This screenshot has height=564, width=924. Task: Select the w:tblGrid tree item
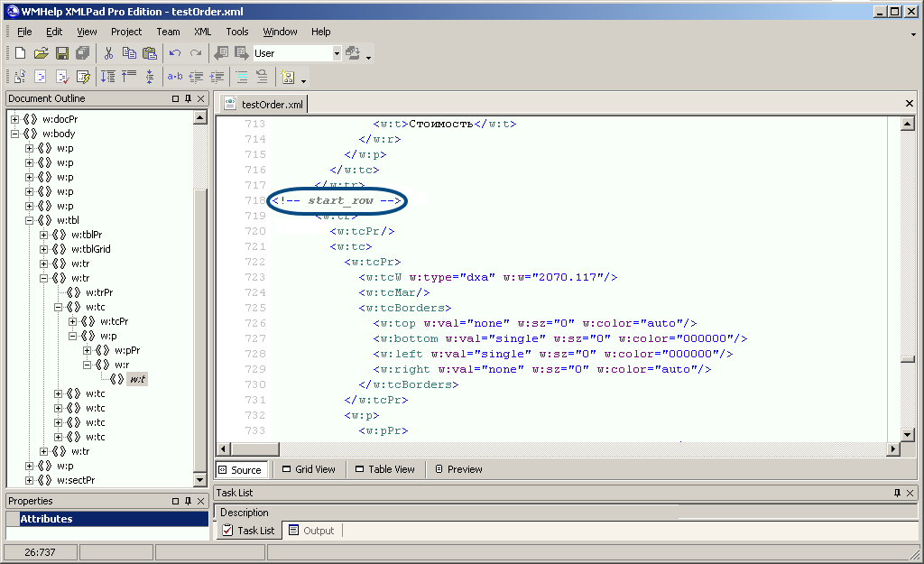[90, 249]
